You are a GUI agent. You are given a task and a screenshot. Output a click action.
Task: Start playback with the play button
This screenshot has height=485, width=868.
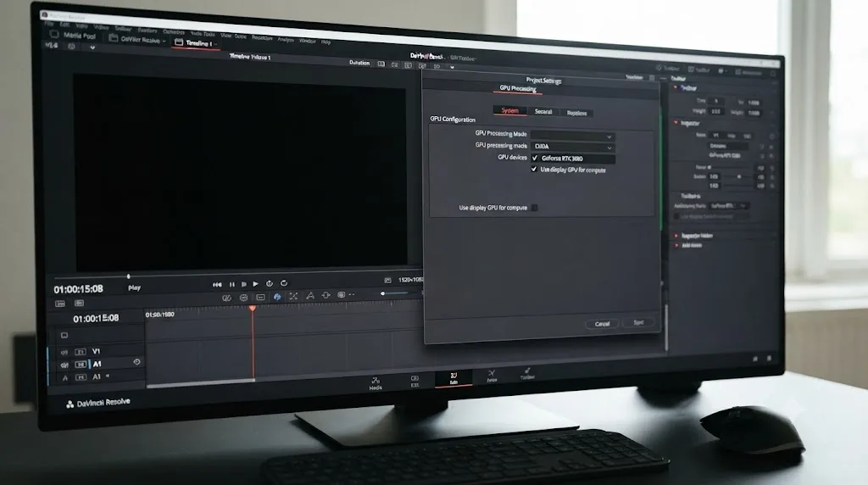(256, 284)
